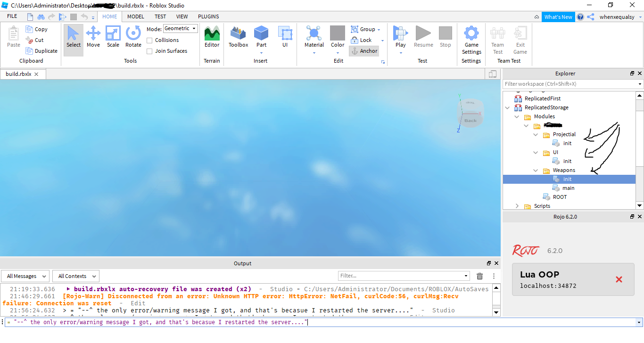Collapse the Modules folder
Screen dimensions: 644x343
tap(517, 116)
